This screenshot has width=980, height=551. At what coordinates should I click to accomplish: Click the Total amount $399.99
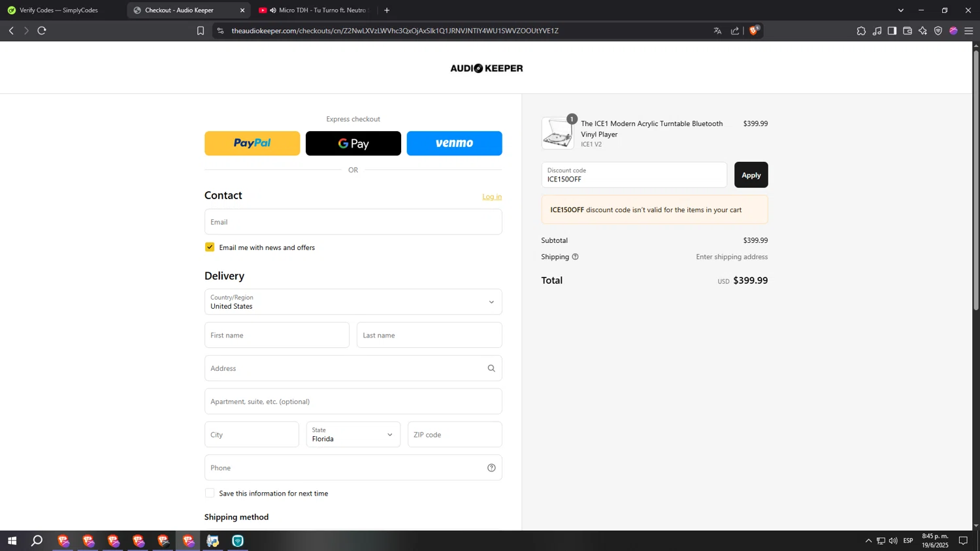coord(750,281)
